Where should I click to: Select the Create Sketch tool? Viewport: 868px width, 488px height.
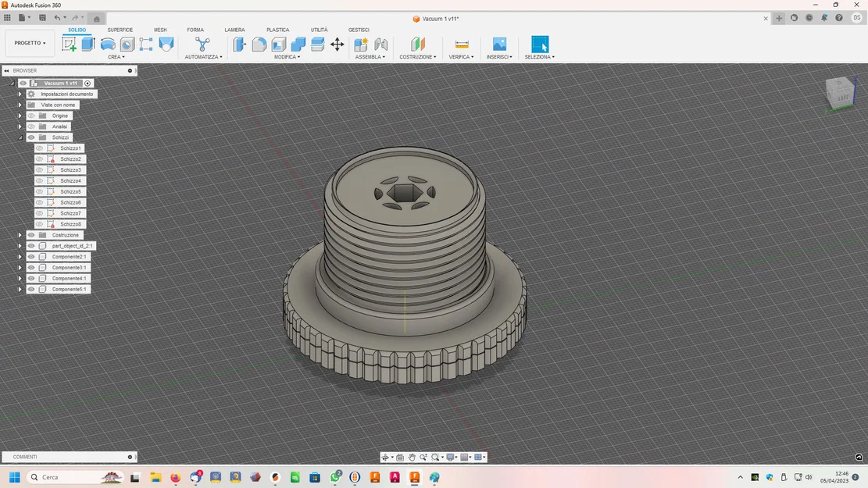click(x=70, y=45)
